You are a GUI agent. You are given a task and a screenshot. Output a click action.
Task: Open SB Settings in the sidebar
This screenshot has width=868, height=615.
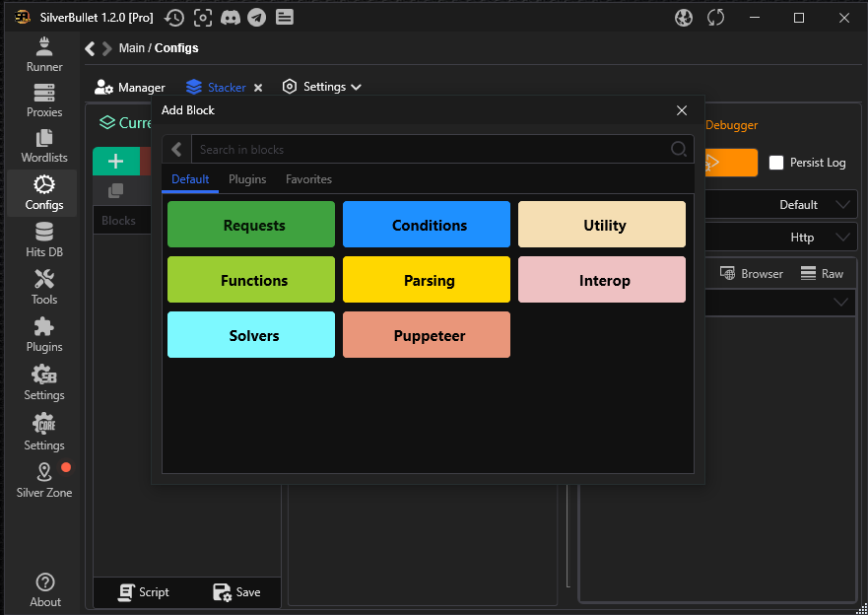44,383
